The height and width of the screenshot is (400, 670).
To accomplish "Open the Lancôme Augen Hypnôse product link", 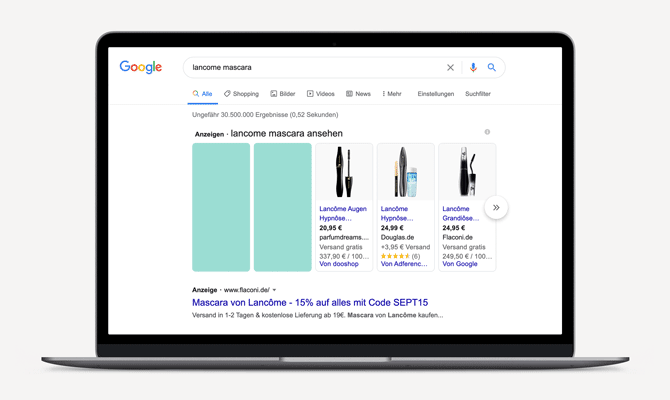I will point(343,213).
